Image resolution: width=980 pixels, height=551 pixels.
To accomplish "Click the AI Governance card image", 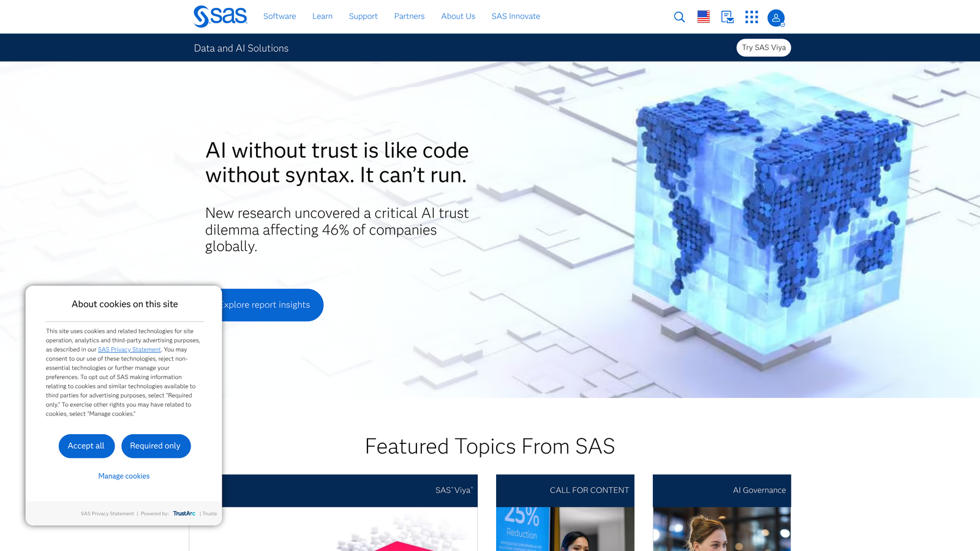I will 722,529.
